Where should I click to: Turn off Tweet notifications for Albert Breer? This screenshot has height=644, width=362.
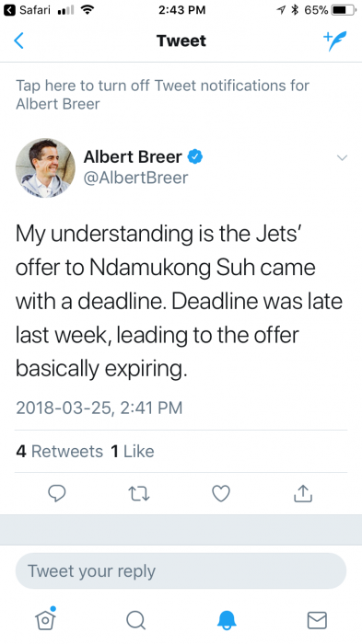click(x=162, y=95)
